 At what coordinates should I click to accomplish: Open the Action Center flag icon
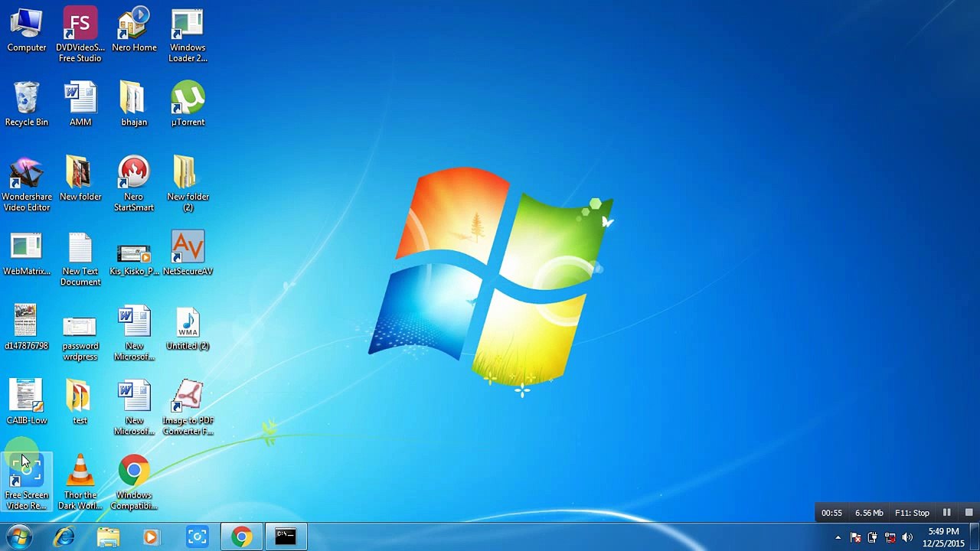[855, 537]
